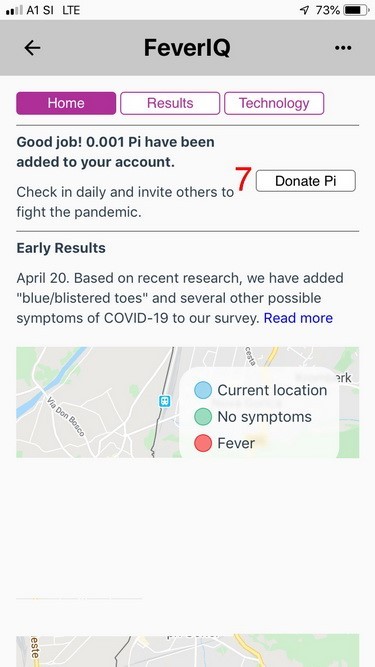Tap the cellular signal bars icon
Image resolution: width=375 pixels, height=667 pixels.
pos(14,10)
